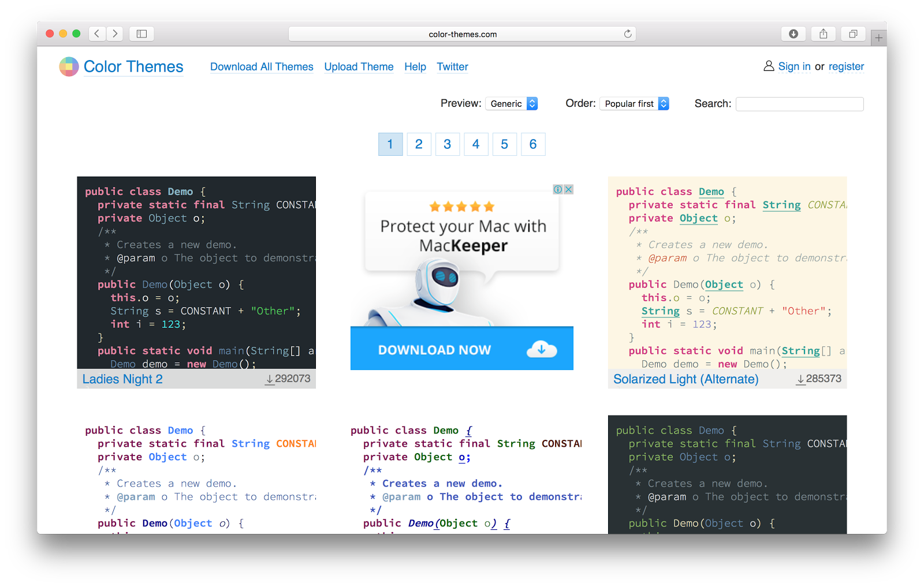Click the cloud download icon in ad
This screenshot has width=924, height=587.
point(542,349)
